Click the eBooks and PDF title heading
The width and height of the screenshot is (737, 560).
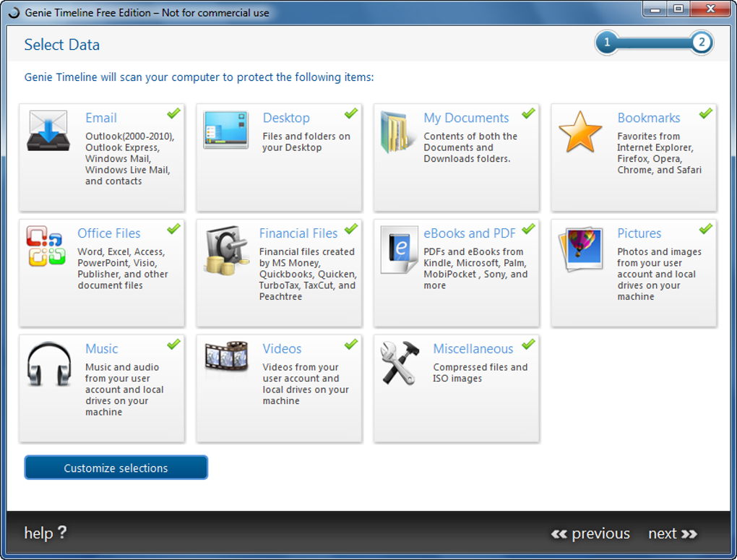click(470, 233)
